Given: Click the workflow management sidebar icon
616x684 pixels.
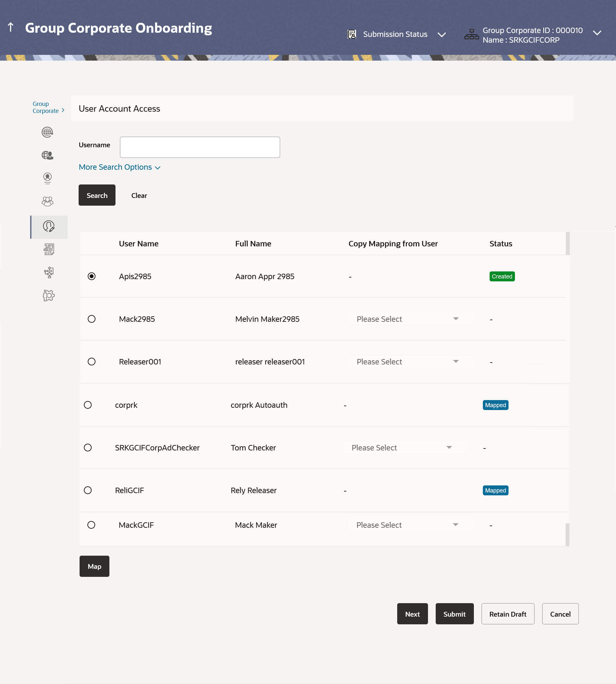Looking at the screenshot, I should tap(49, 272).
